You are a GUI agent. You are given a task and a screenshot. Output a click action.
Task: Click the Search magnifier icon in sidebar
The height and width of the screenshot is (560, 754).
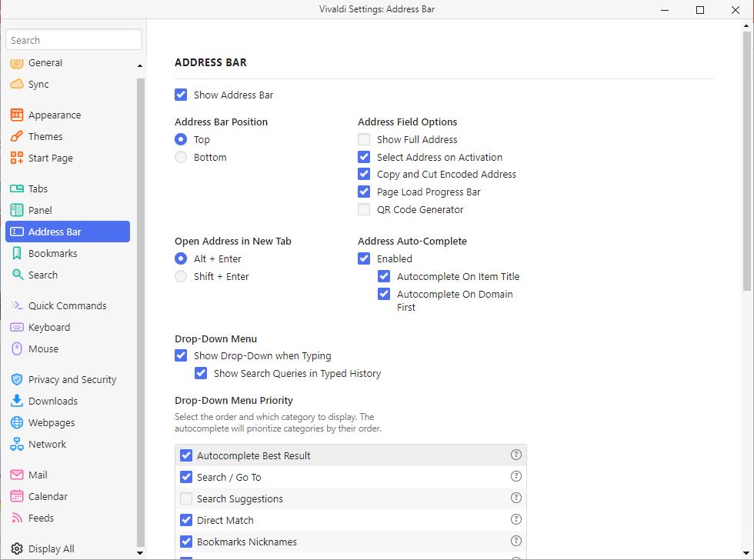[17, 275]
